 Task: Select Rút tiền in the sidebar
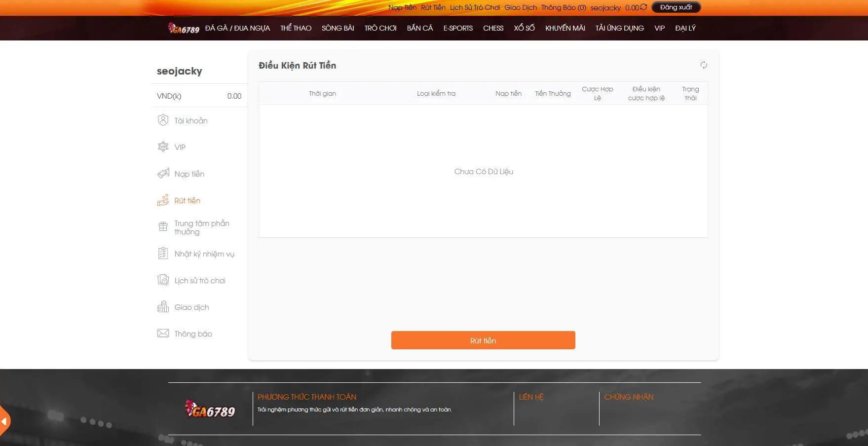click(187, 200)
